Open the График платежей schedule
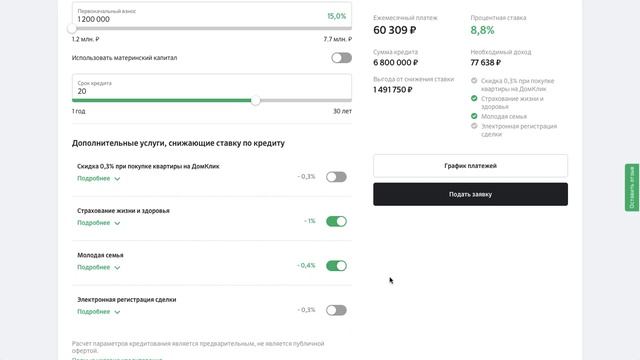640x360 pixels. 470,166
